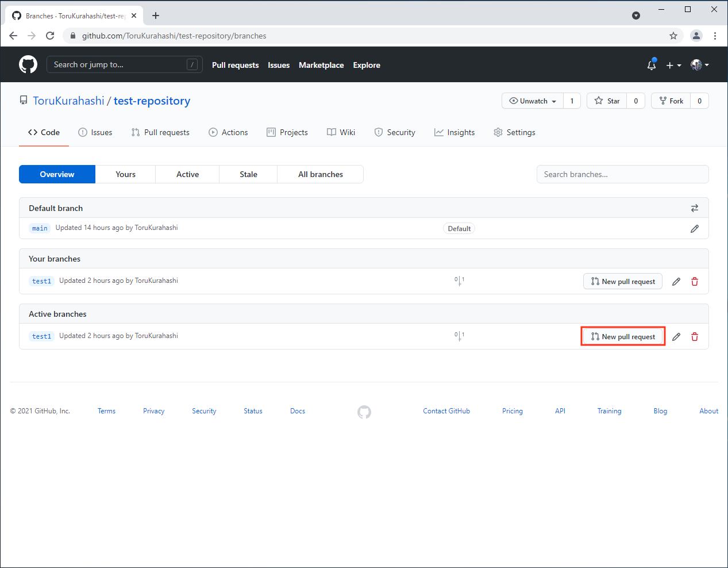Viewport: 728px width, 568px height.
Task: Open About footer link
Action: 708,411
